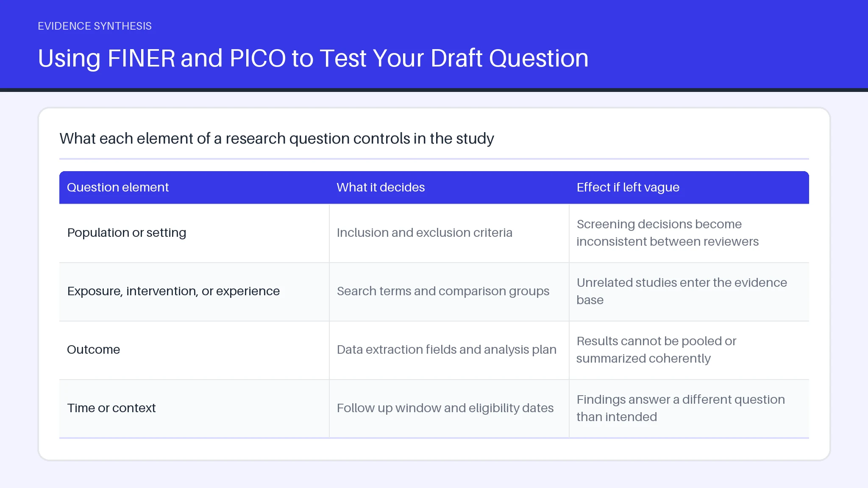The image size is (868, 488).
Task: Select the Outcome row label
Action: 93,349
